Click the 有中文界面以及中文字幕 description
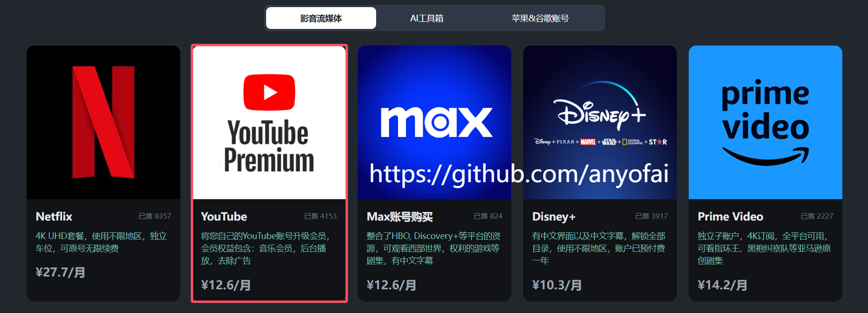Screen dimensions: 868x313 (x=599, y=248)
